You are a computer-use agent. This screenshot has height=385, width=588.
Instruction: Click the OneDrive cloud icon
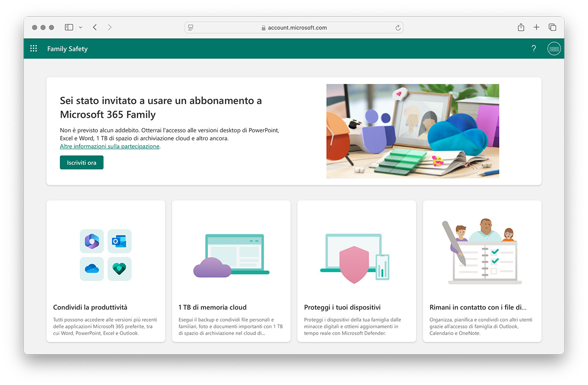coord(92,269)
